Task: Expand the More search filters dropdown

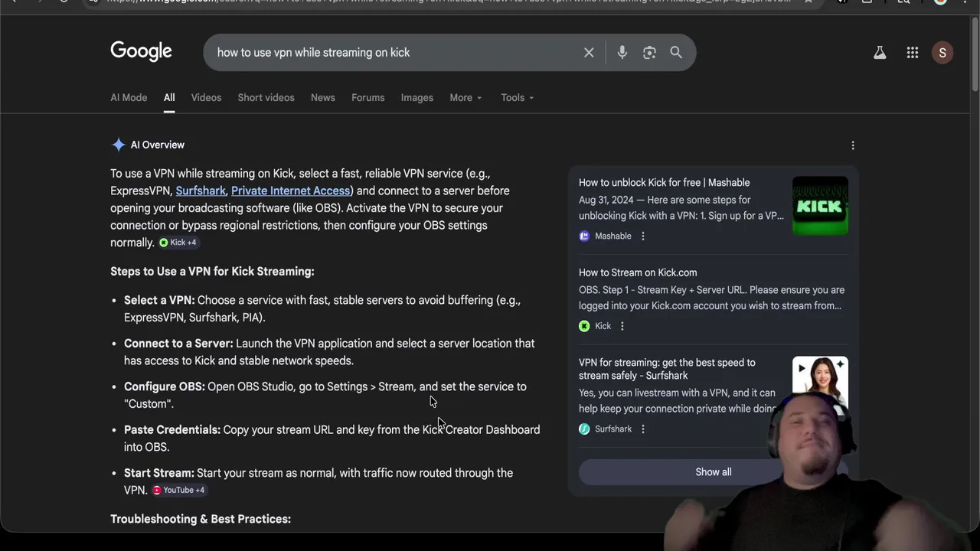Action: (x=465, y=98)
